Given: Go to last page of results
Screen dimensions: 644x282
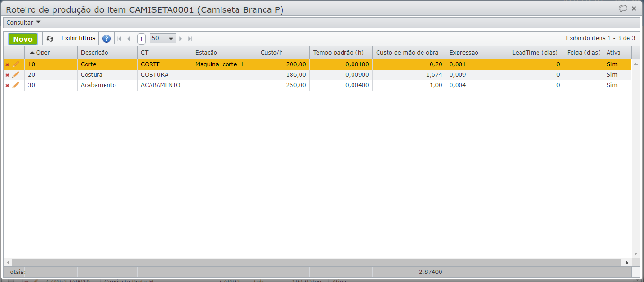Looking at the screenshot, I should click(190, 39).
